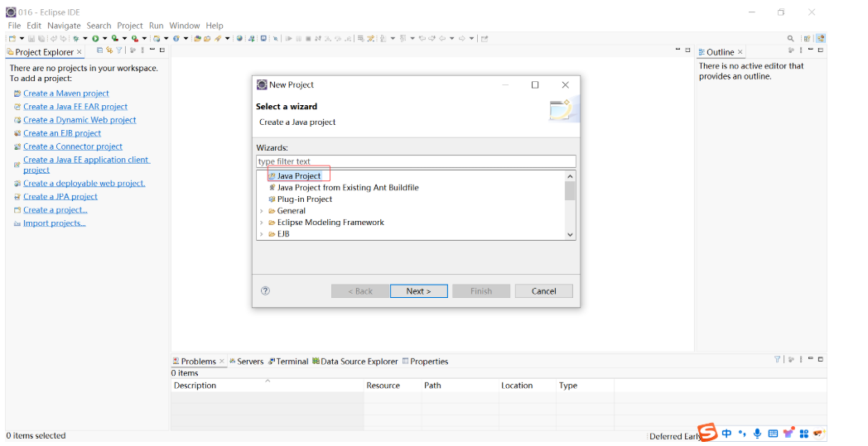Click Create a JPA project link
Image resolution: width=868 pixels, height=446 pixels.
pos(60,196)
